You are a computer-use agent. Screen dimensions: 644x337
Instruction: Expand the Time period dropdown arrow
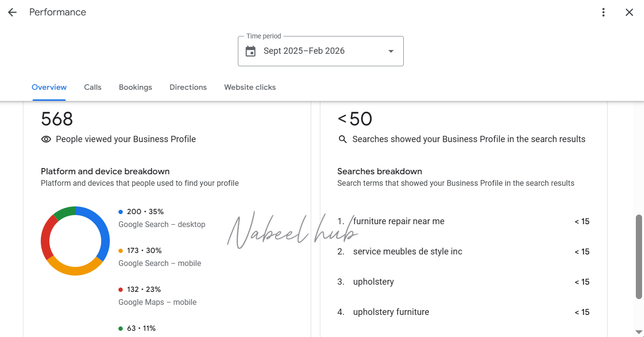pos(391,51)
